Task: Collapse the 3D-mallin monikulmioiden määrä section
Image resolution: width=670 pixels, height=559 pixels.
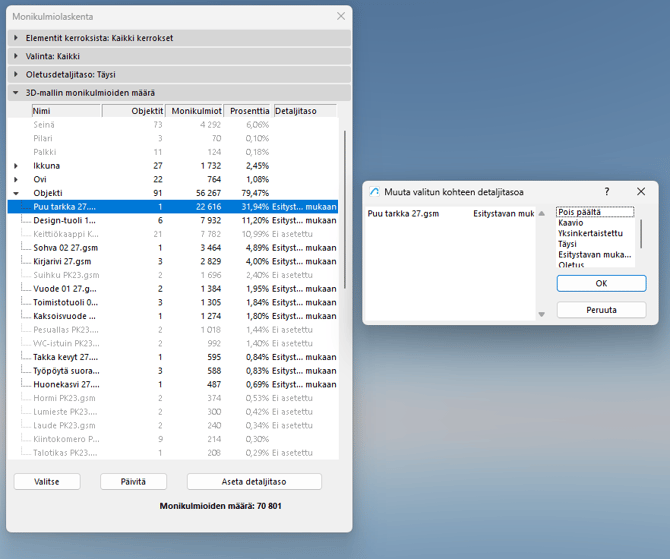Action: coord(16,93)
